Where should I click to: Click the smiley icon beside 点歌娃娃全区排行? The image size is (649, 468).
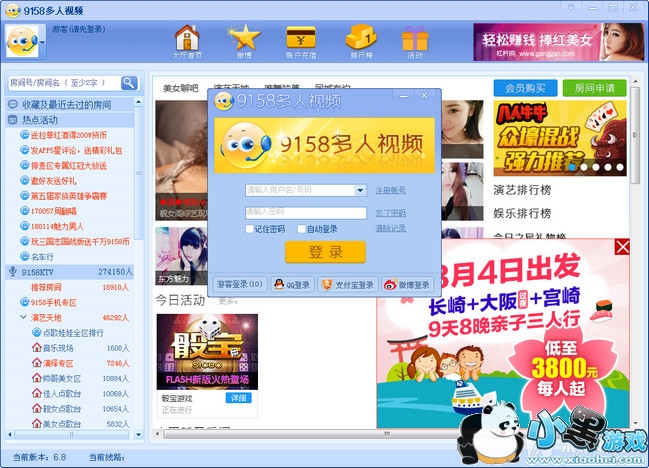37,332
